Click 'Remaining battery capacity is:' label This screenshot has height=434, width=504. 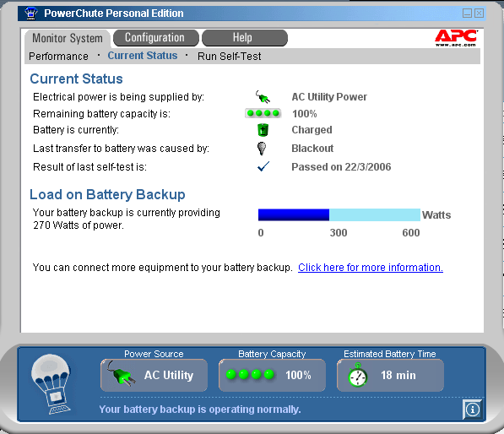101,114
